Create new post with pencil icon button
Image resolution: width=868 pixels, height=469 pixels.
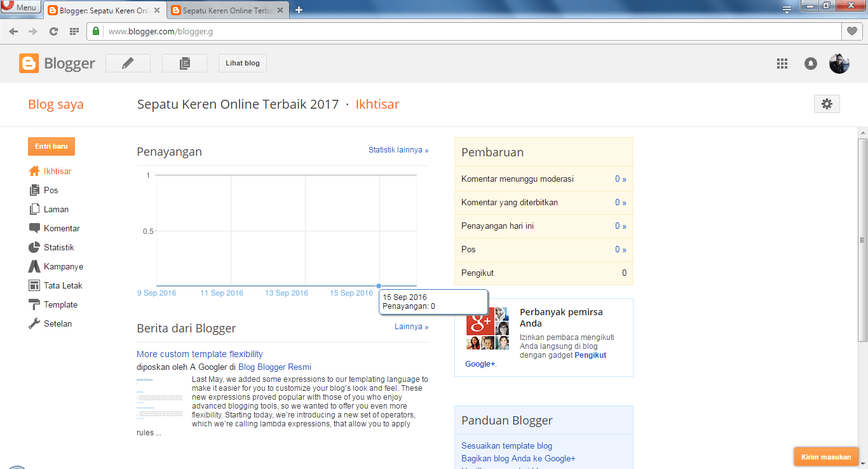click(x=128, y=64)
